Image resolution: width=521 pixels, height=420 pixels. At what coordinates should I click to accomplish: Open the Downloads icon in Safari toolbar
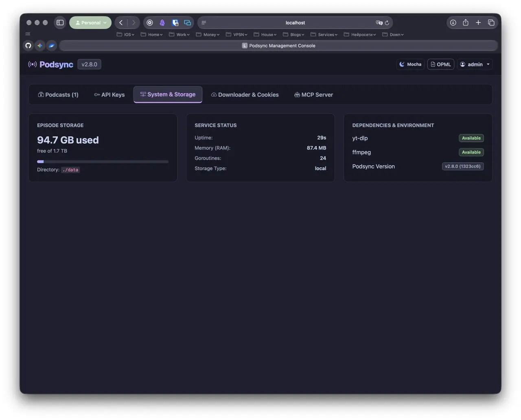click(453, 23)
